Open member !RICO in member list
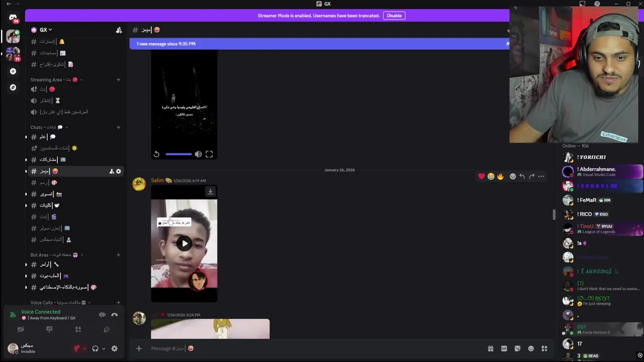Viewport: 644px width, 362px height. (602, 214)
